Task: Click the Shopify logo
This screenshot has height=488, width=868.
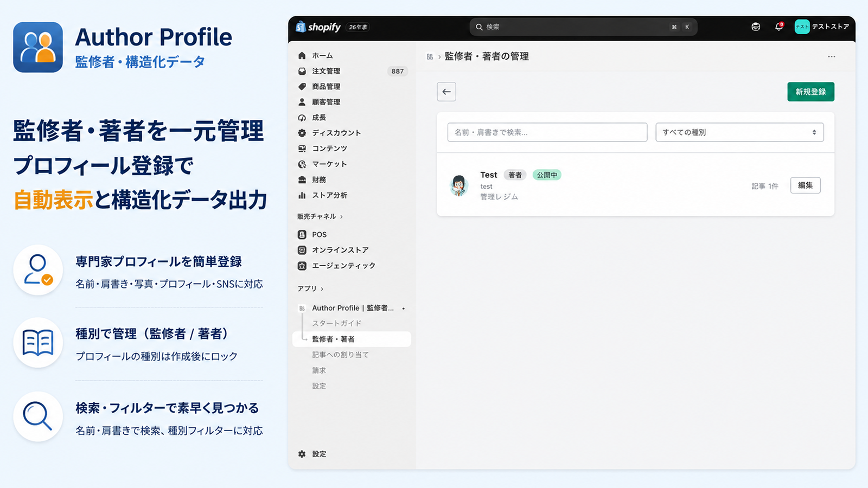Action: click(x=318, y=27)
